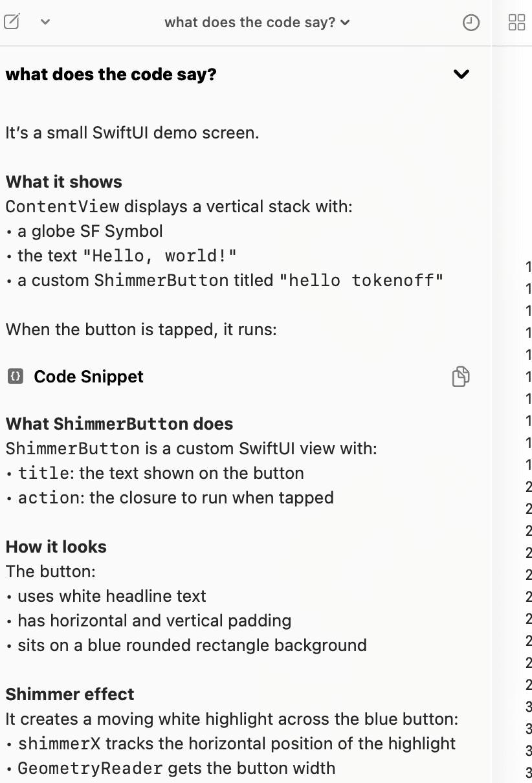Click the "How it looks" heading
This screenshot has height=783, width=532.
tap(56, 547)
